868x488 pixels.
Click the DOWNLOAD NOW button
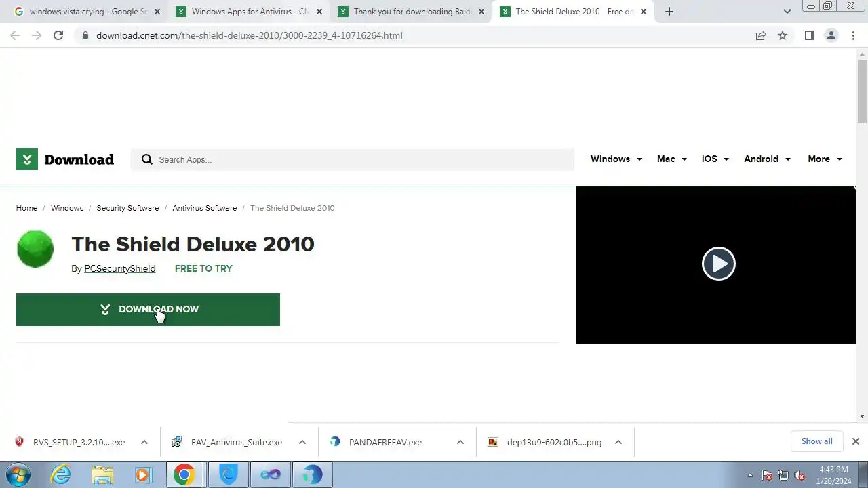click(x=148, y=310)
